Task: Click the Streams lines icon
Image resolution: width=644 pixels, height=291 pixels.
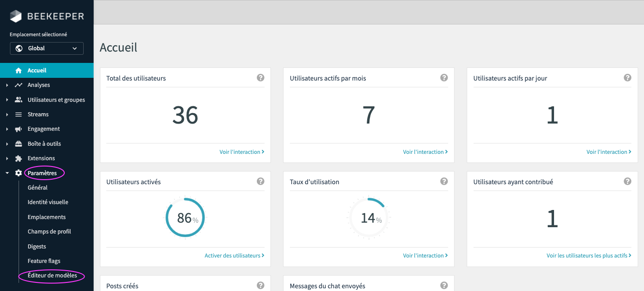Action: (x=19, y=114)
